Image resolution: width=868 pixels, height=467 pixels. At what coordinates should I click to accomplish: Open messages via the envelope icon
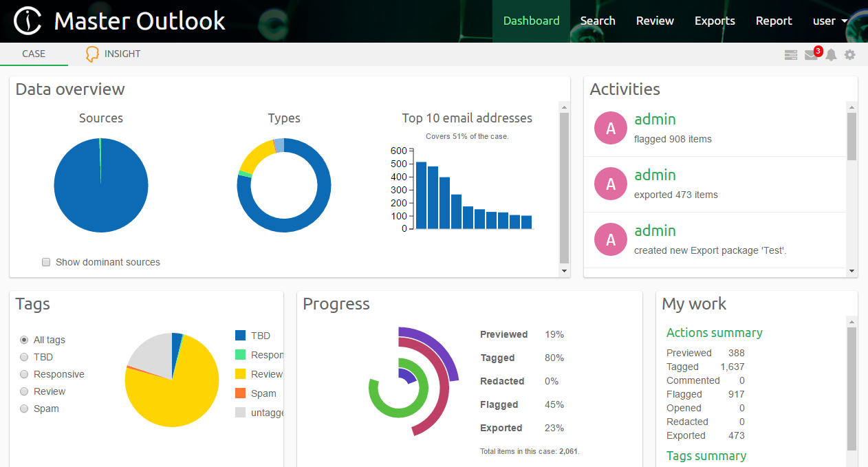811,54
